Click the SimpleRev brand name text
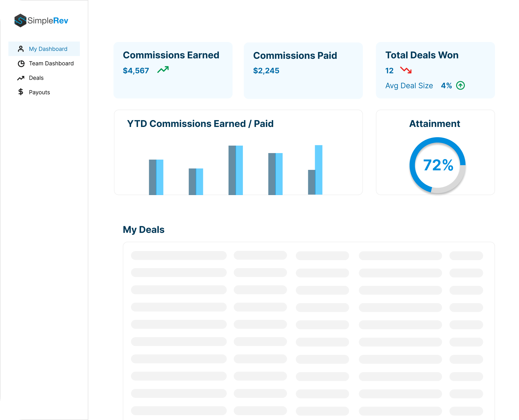This screenshot has height=420, width=519. pos(48,21)
